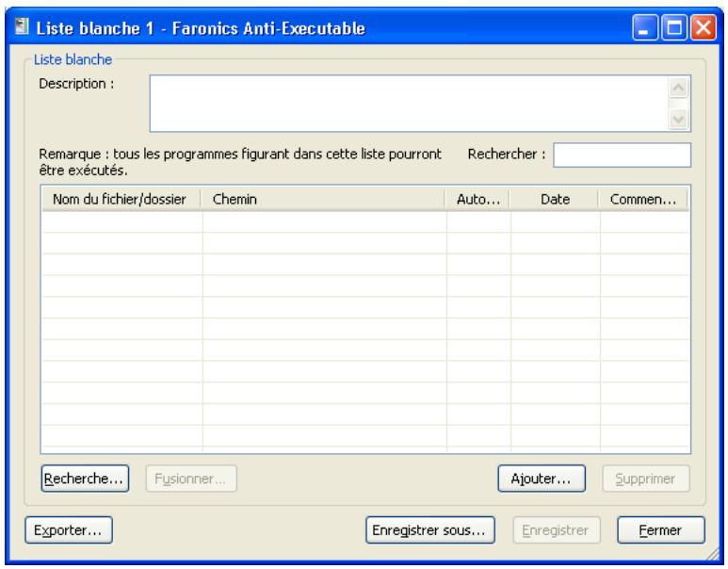Image resolution: width=728 pixels, height=569 pixels.
Task: Sort the list by Date column
Action: tap(554, 200)
